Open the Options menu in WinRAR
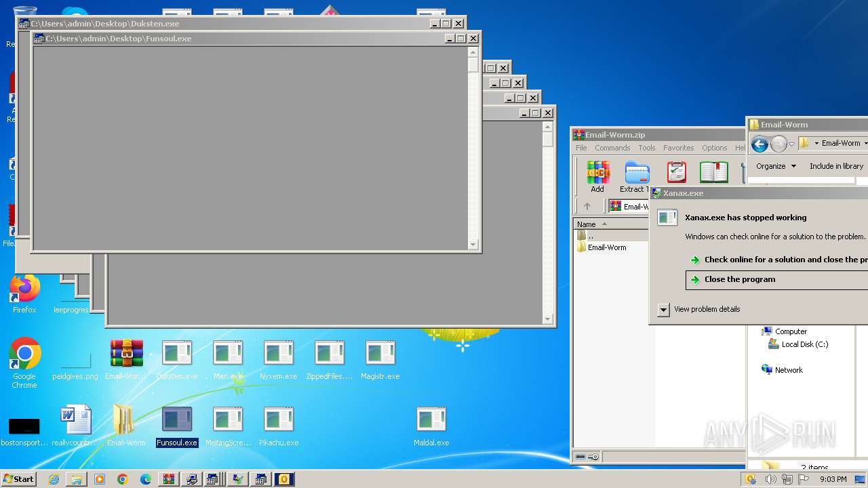This screenshot has height=488, width=868. (715, 148)
